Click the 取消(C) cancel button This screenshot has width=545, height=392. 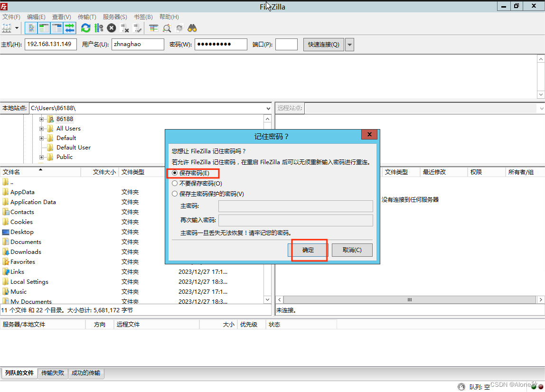(352, 250)
